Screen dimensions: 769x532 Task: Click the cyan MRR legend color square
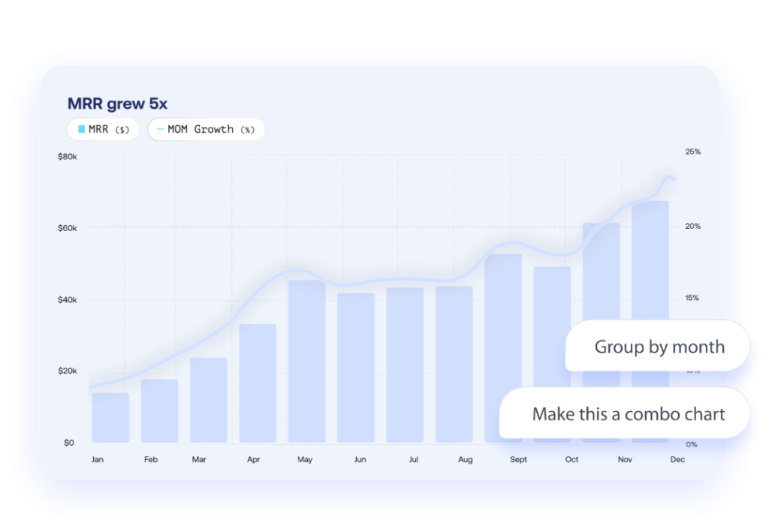(x=82, y=129)
